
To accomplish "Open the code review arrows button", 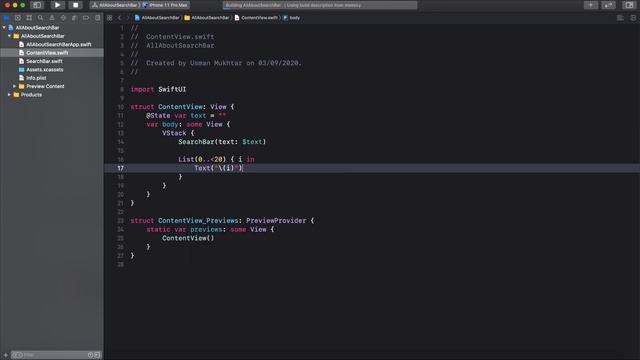I will click(608, 5).
